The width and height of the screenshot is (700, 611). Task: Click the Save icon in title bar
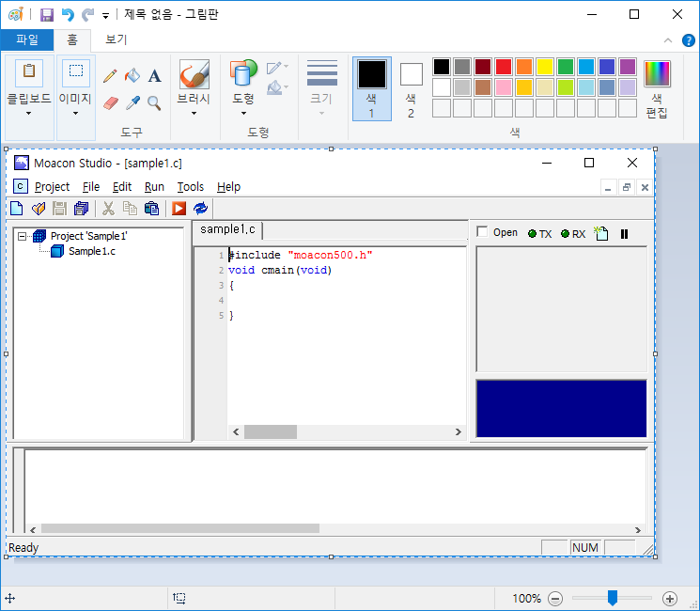tap(46, 15)
